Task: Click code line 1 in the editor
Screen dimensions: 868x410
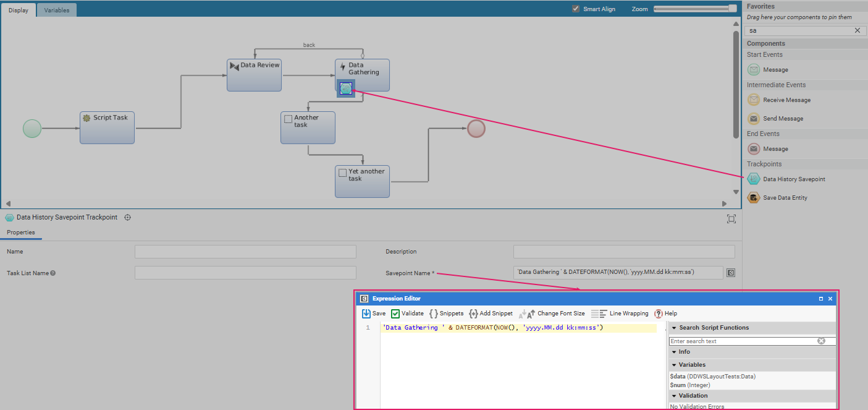Action: coord(519,328)
